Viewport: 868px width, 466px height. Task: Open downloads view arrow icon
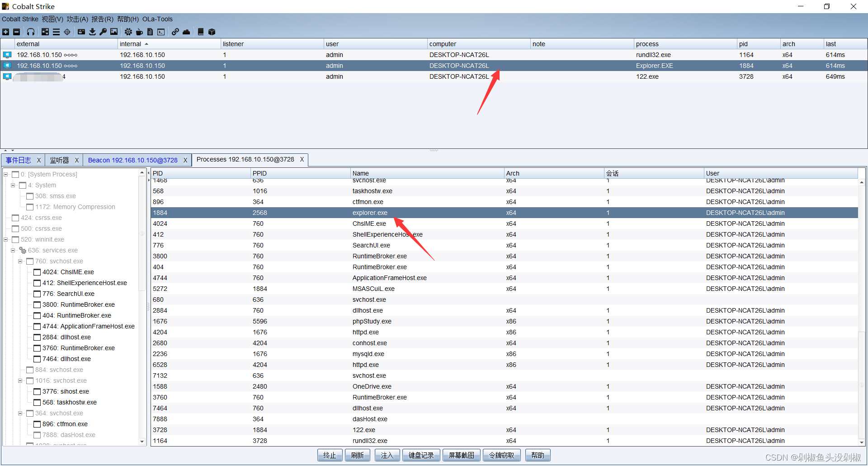[92, 32]
